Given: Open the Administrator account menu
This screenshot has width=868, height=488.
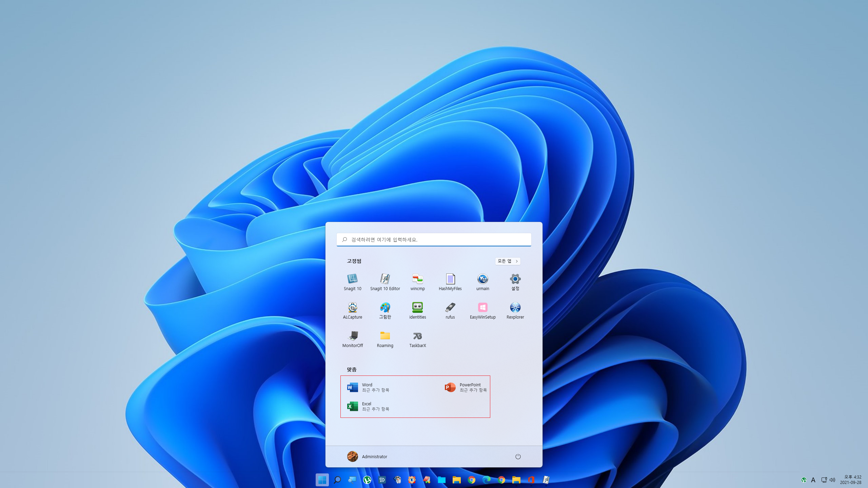Looking at the screenshot, I should (367, 456).
